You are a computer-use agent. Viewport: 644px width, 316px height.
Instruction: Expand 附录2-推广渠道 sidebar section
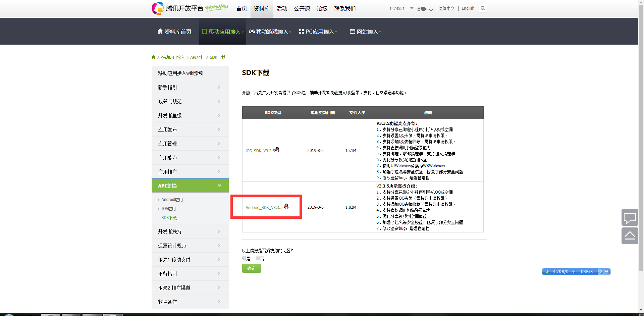click(x=190, y=288)
